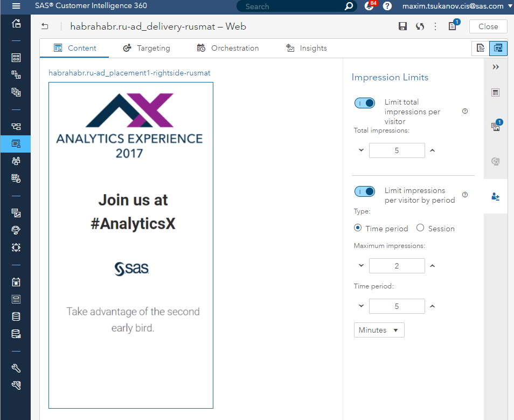Open the three-dot more options menu
Screen dimensions: 514x420
click(435, 26)
